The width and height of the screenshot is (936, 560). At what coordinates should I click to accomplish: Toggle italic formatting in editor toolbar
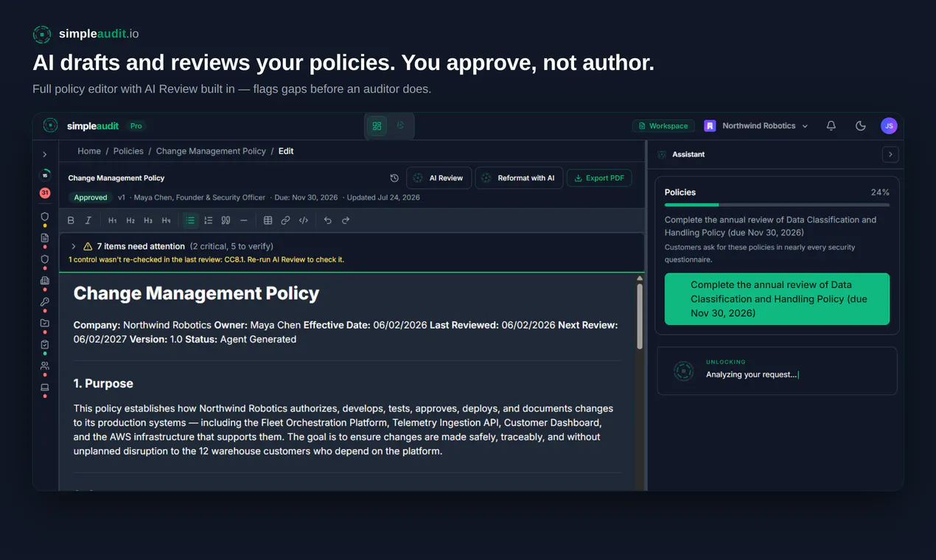[x=88, y=220]
